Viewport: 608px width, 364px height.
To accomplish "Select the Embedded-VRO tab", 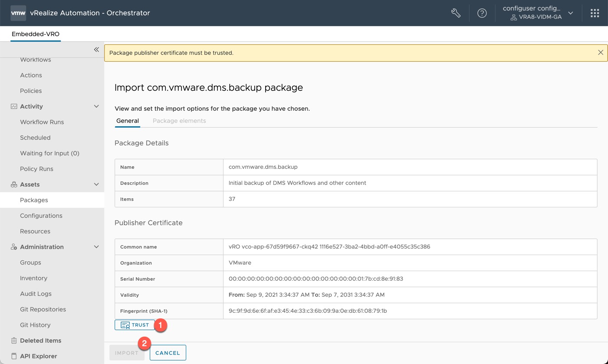I will [x=36, y=34].
